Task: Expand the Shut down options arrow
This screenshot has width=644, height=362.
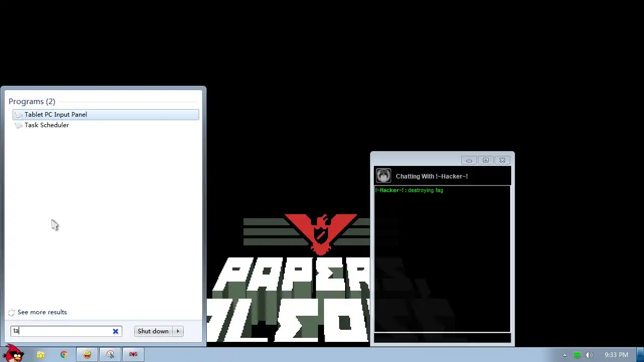Action: coord(178,331)
